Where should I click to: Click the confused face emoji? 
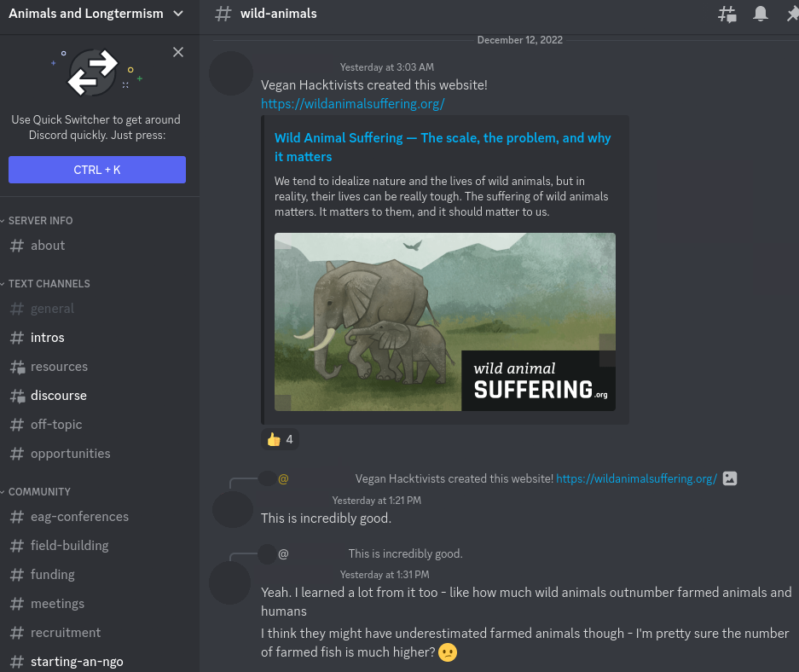click(x=448, y=653)
